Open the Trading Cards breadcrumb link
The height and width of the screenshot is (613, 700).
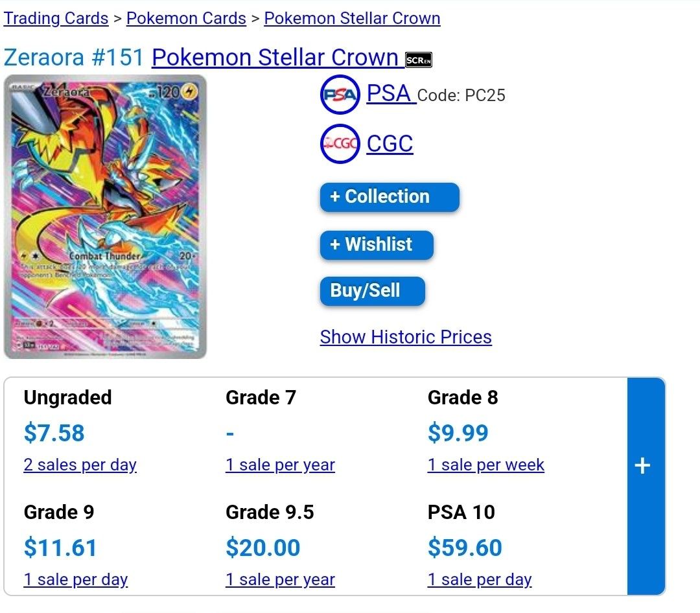56,18
